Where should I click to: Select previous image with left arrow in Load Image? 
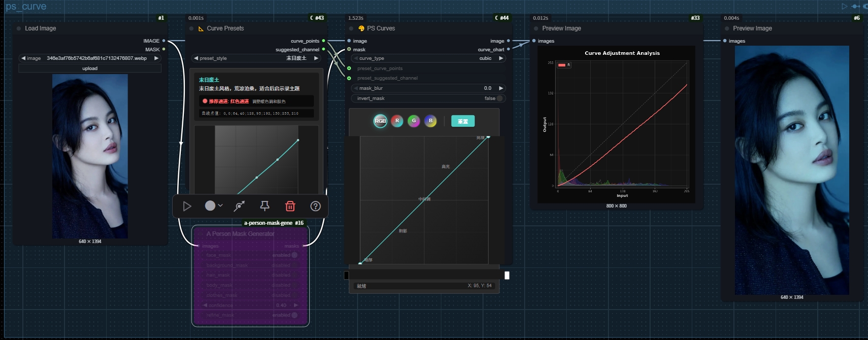pos(23,58)
